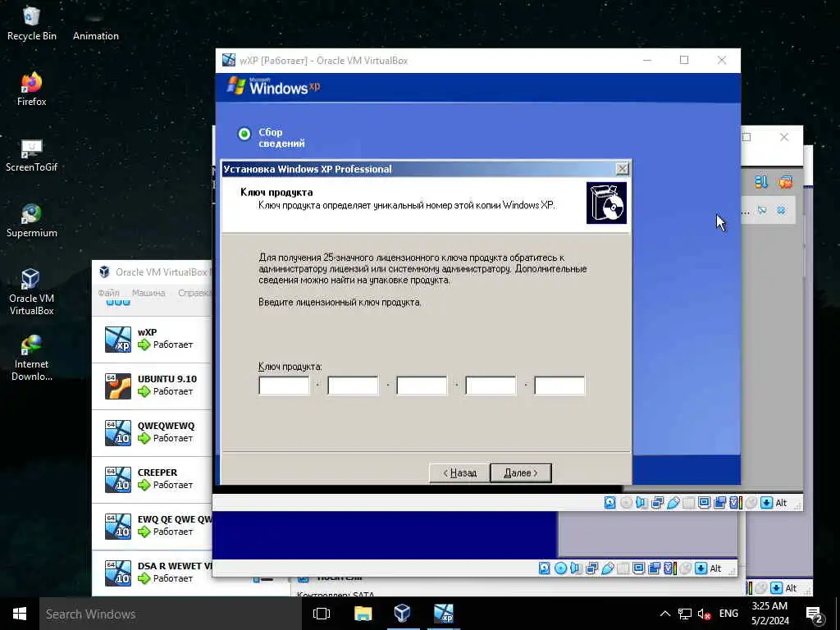840x630 pixels.
Task: Click the ENG language indicator
Action: (x=728, y=614)
